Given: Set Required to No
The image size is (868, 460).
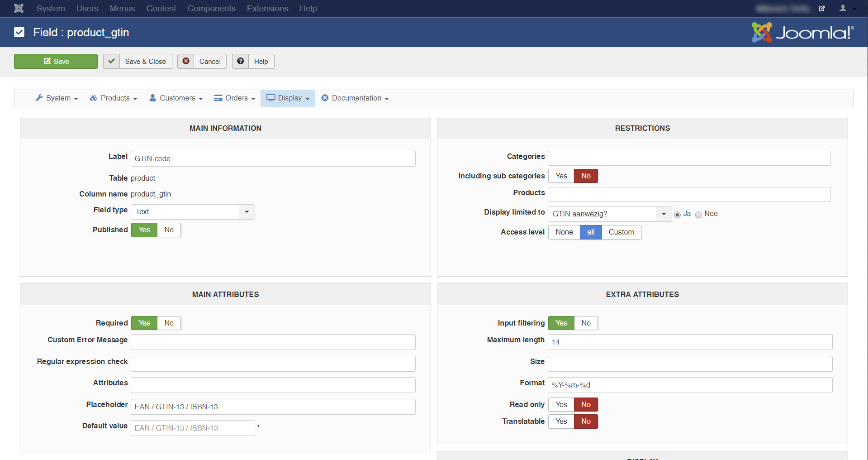Looking at the screenshot, I should coord(169,323).
